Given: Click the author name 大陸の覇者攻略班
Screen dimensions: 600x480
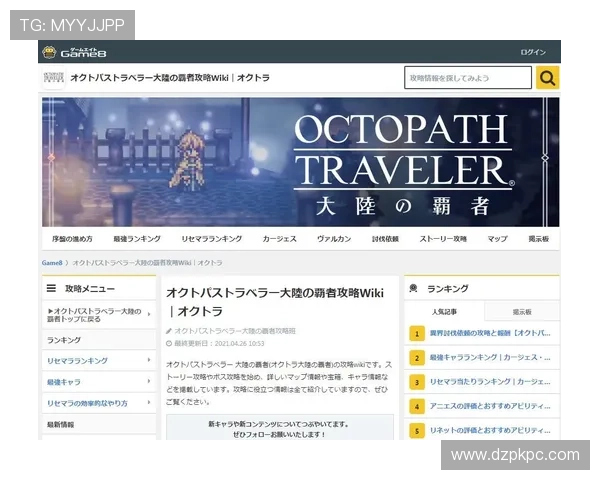Looking at the screenshot, I should (235, 331).
